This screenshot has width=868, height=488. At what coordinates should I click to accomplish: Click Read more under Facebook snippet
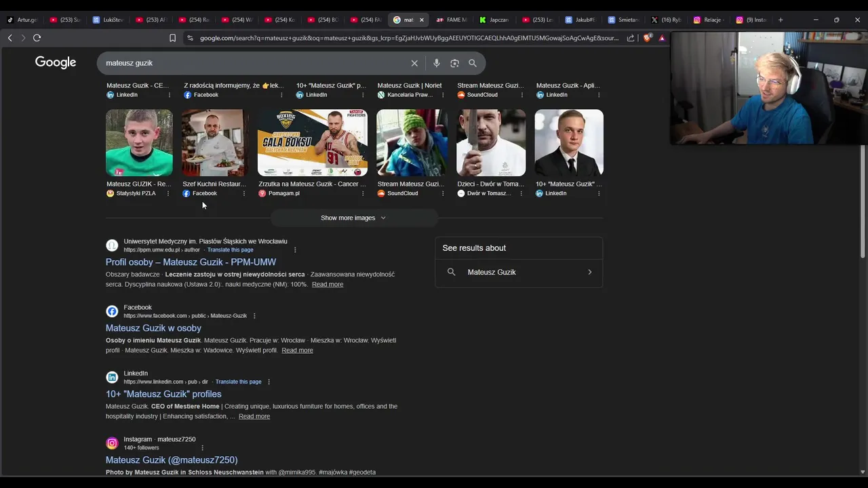297,350
